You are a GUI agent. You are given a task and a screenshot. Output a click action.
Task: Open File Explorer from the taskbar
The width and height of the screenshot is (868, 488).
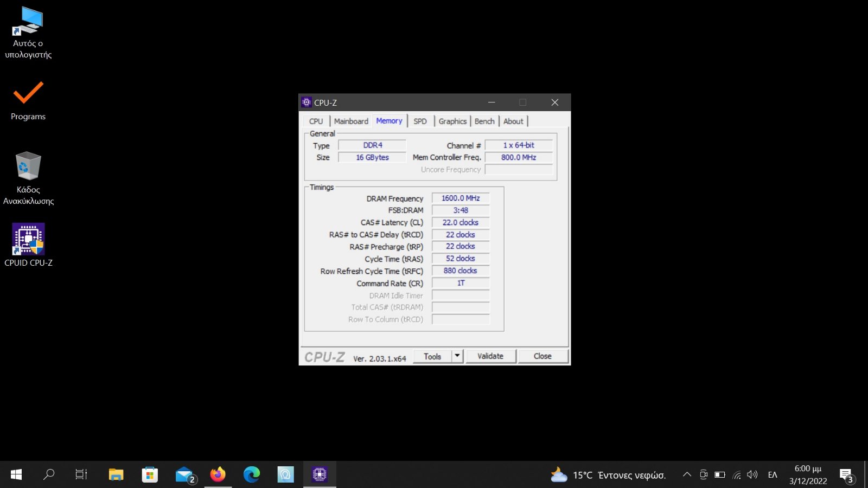[116, 475]
